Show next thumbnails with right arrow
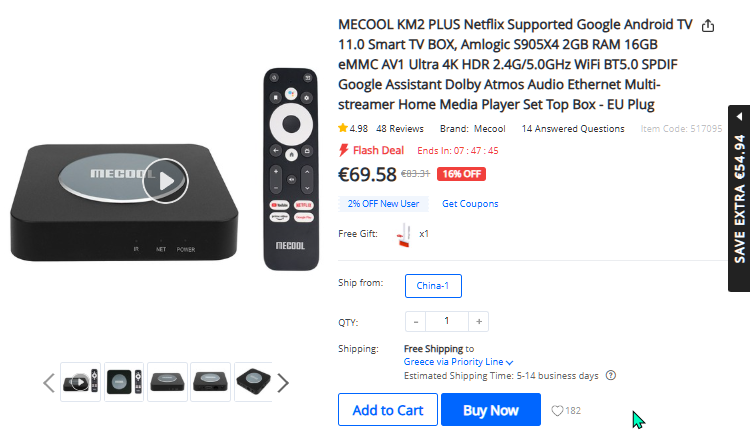 point(283,383)
